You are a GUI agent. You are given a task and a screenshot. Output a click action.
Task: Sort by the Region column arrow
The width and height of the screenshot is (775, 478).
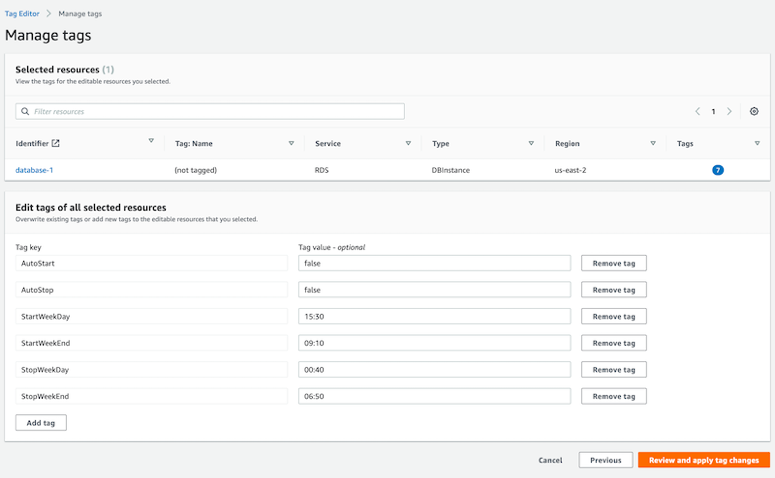(653, 143)
